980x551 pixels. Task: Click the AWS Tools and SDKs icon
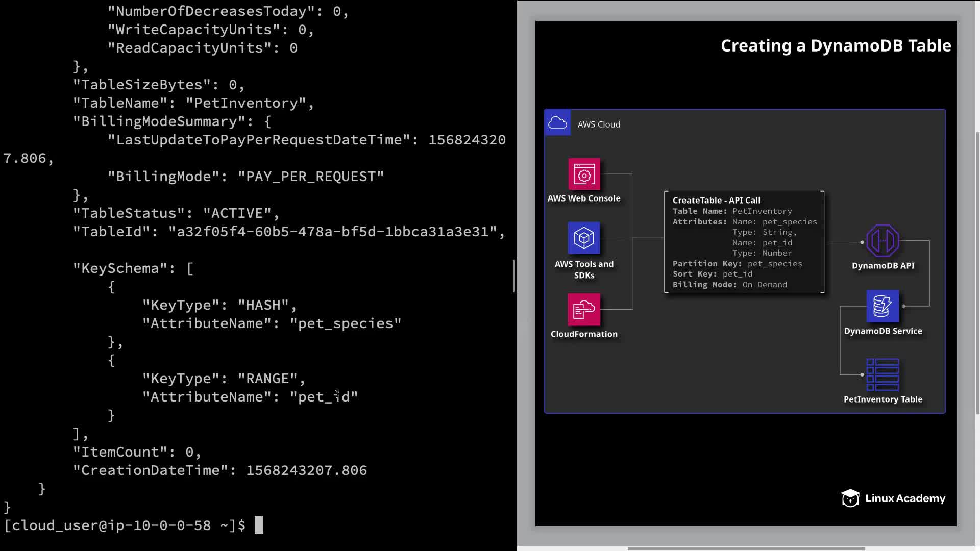(584, 238)
